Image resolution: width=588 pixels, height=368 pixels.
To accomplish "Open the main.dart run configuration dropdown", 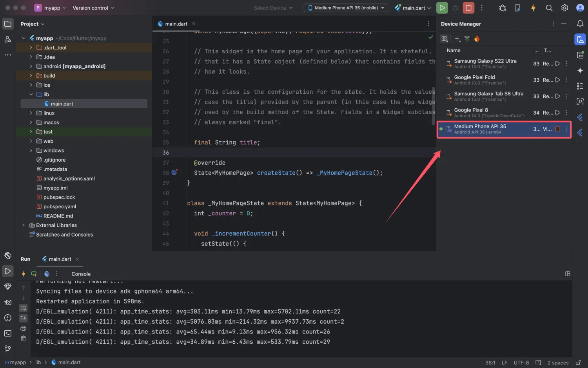I will point(413,8).
